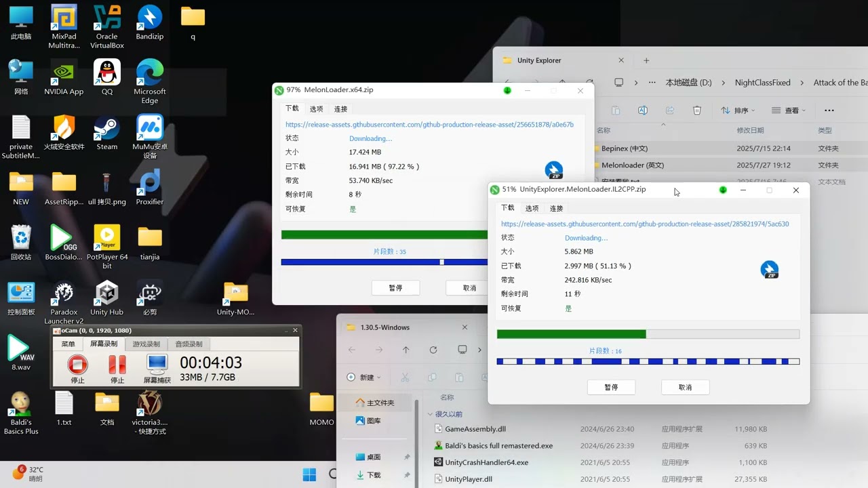Screen dimensions: 868x488
Task: Select 连接 tab in MelonLoader download dialog
Action: [x=340, y=109]
